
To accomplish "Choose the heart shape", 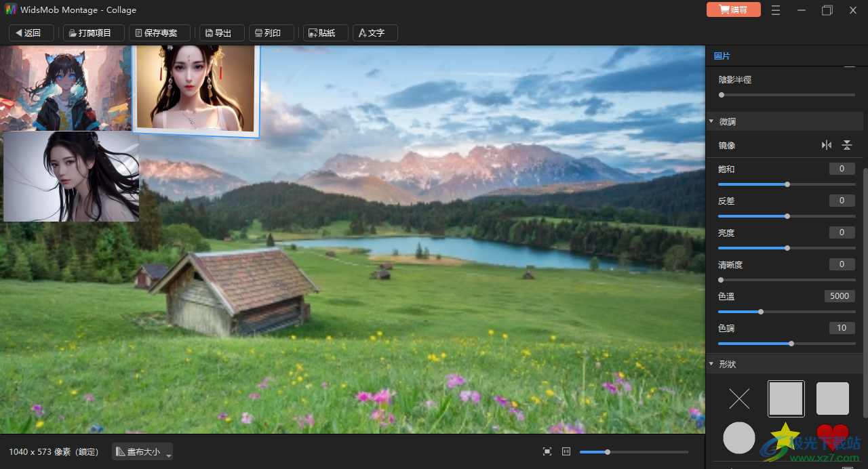I will coord(832,436).
